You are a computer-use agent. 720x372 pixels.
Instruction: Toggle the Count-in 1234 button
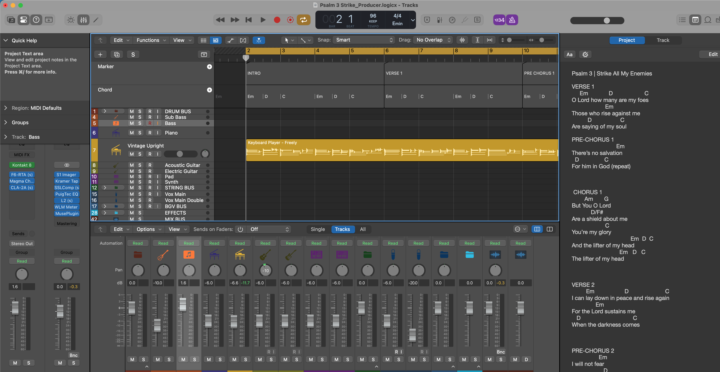coord(500,20)
